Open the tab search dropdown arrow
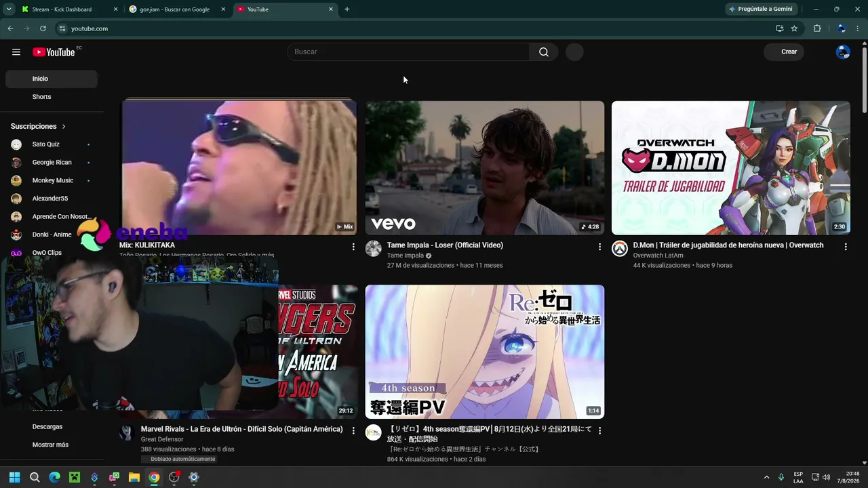868x488 pixels. 9,9
